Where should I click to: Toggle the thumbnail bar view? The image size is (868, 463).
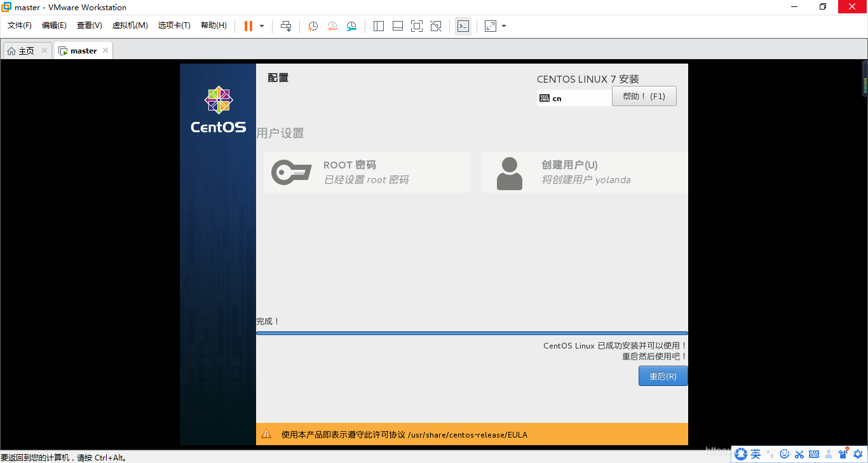click(398, 26)
